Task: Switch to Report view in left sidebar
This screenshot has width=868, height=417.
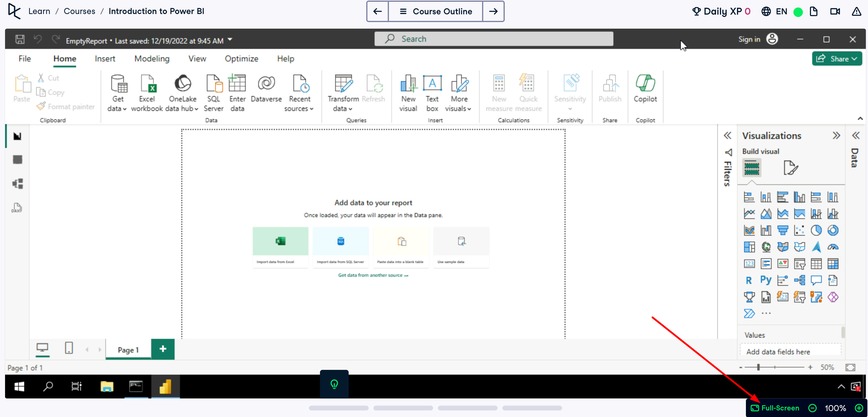Action: (x=17, y=136)
